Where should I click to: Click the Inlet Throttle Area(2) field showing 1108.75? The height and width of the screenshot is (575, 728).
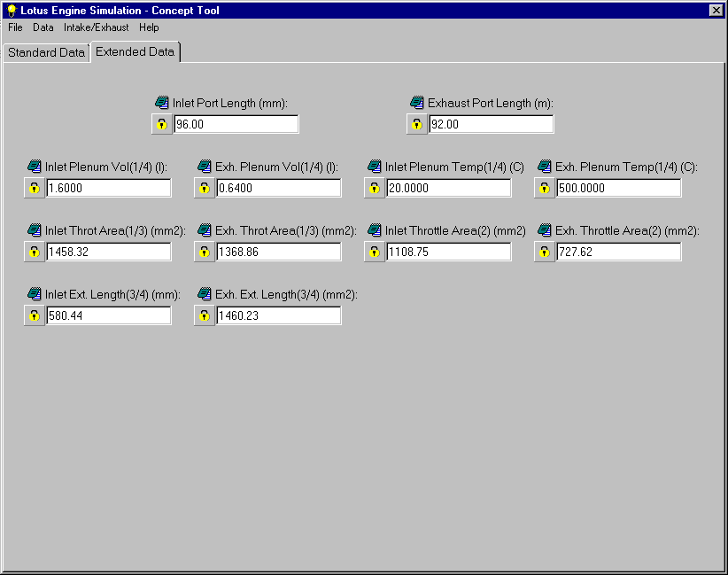point(449,252)
